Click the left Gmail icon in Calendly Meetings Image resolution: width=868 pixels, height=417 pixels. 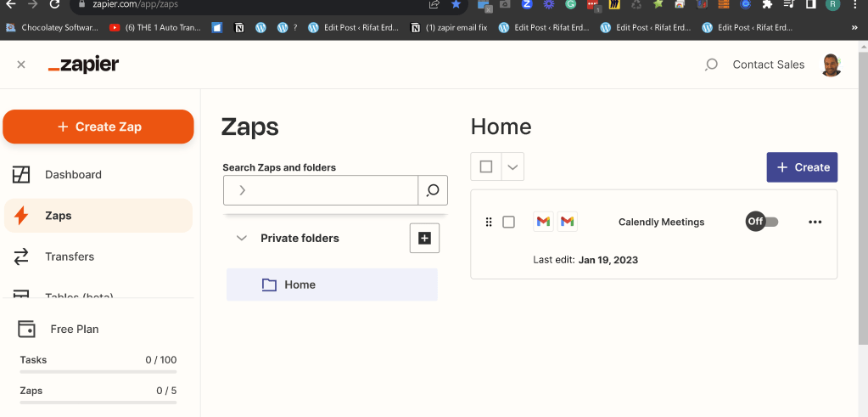pos(544,222)
